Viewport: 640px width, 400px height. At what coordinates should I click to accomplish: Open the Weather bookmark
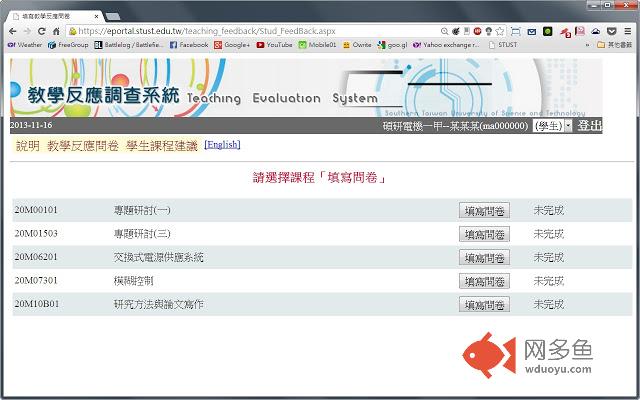pyautogui.click(x=25, y=45)
